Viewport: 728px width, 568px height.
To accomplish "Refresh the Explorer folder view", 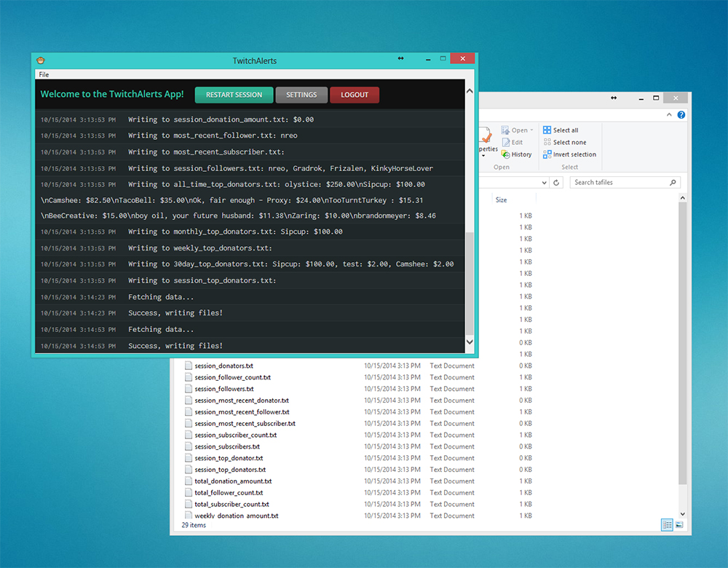I will (556, 183).
